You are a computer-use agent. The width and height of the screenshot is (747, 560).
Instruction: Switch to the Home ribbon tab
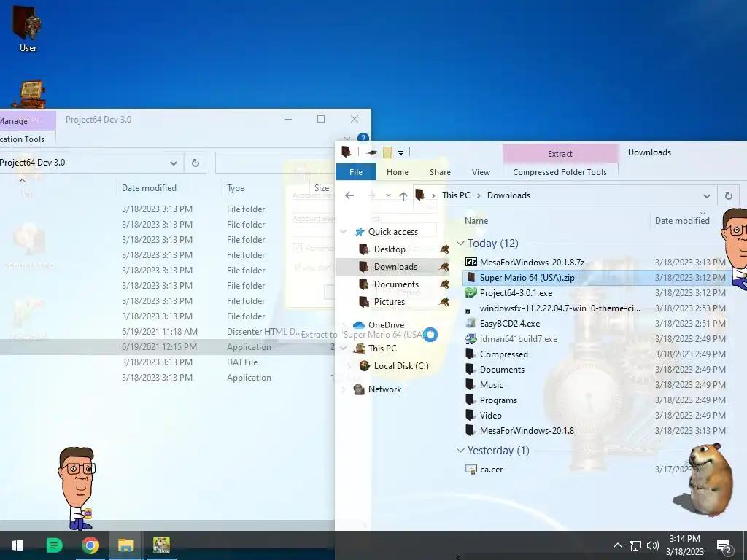click(x=398, y=172)
